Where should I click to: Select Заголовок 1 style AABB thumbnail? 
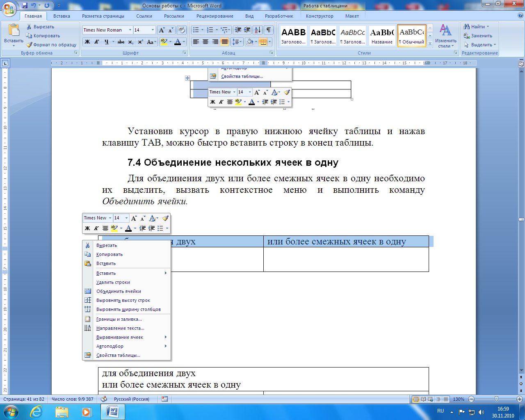293,36
